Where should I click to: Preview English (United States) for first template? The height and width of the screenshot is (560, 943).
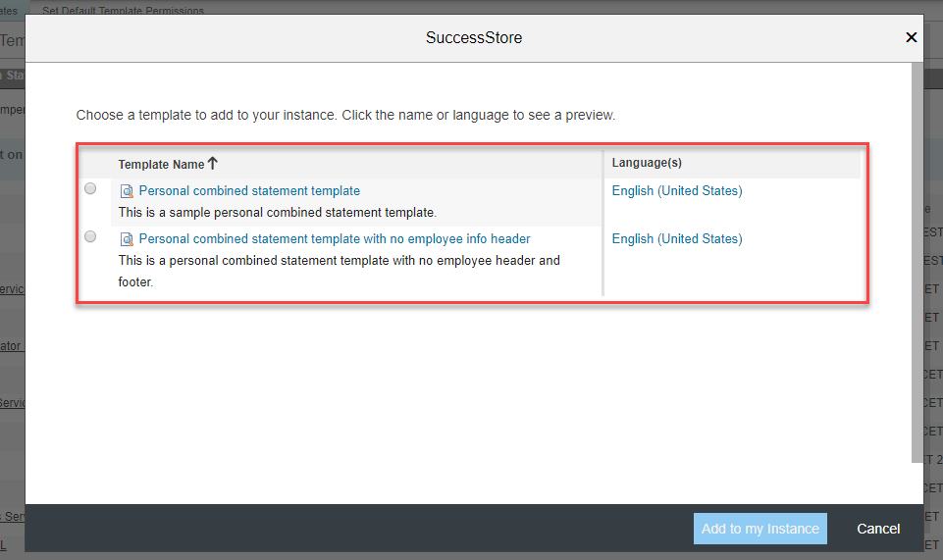677,190
